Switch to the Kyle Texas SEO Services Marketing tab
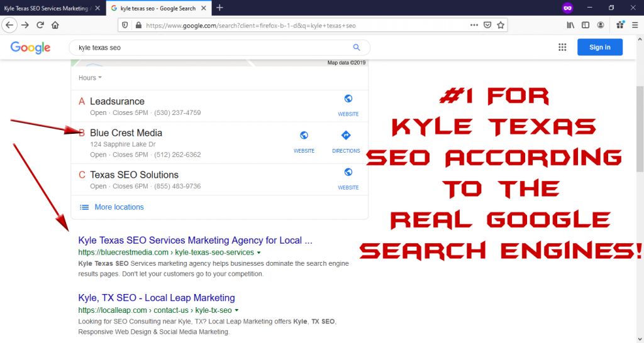Image resolution: width=644 pixels, height=343 pixels. click(47, 8)
